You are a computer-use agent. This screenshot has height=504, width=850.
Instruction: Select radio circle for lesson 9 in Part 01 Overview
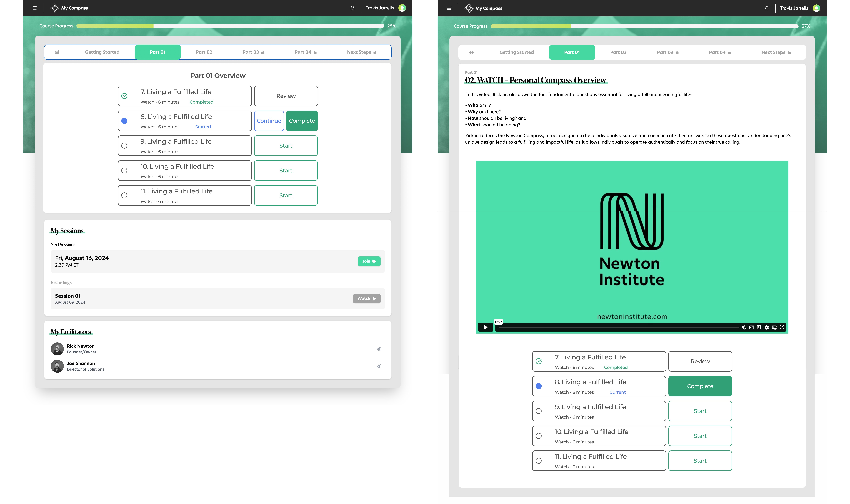pos(124,146)
